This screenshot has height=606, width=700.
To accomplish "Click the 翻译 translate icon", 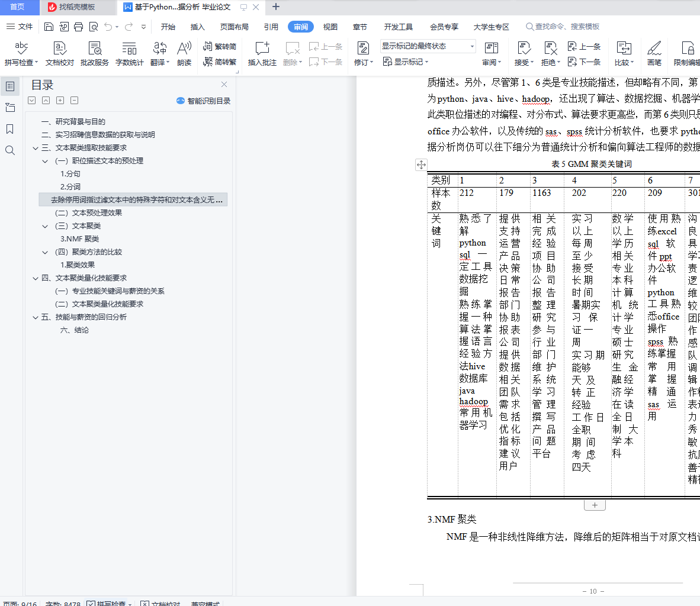I will [x=159, y=48].
